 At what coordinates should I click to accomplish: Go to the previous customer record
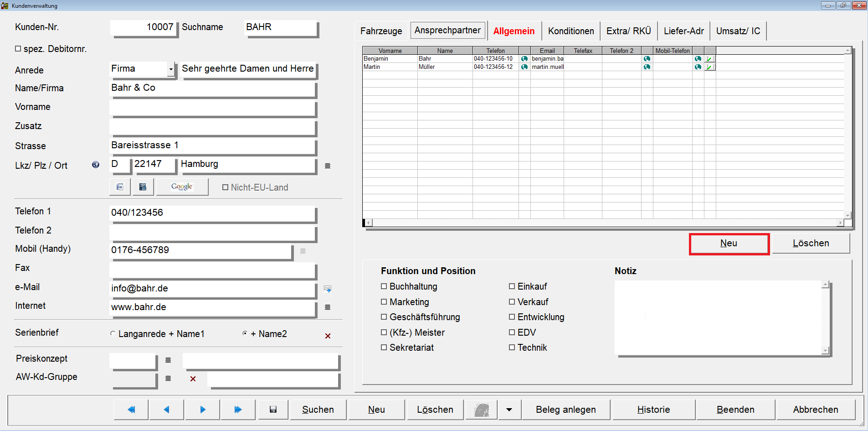[x=167, y=410]
